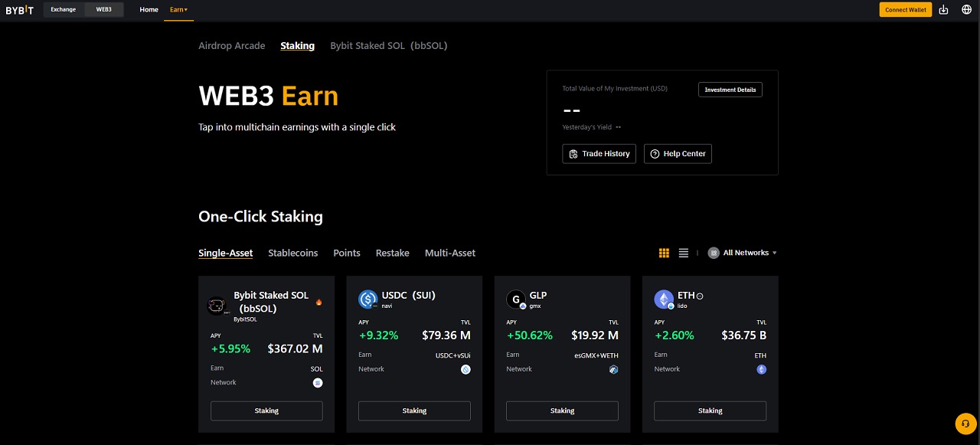Click the app download icon in header
Screen dimensions: 980x445
point(944,9)
